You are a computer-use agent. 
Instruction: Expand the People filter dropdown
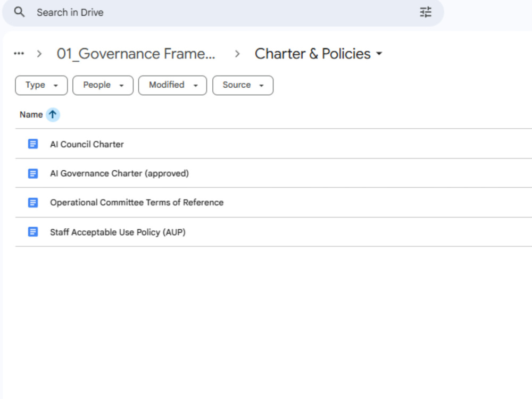[x=103, y=85]
